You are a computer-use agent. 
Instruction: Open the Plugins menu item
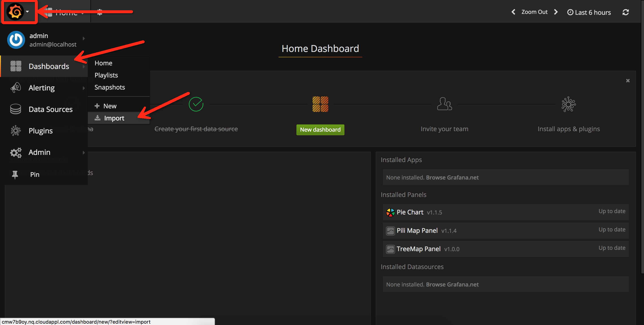click(x=44, y=131)
